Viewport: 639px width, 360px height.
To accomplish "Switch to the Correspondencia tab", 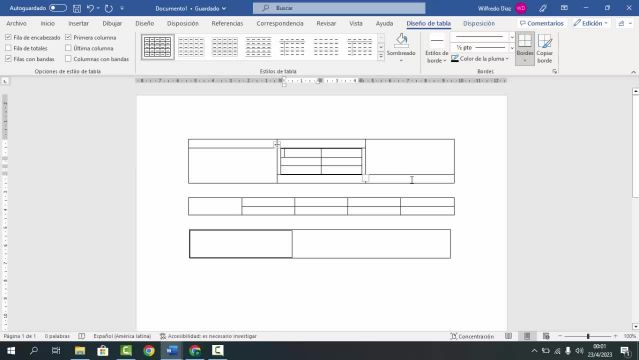I will (x=280, y=24).
